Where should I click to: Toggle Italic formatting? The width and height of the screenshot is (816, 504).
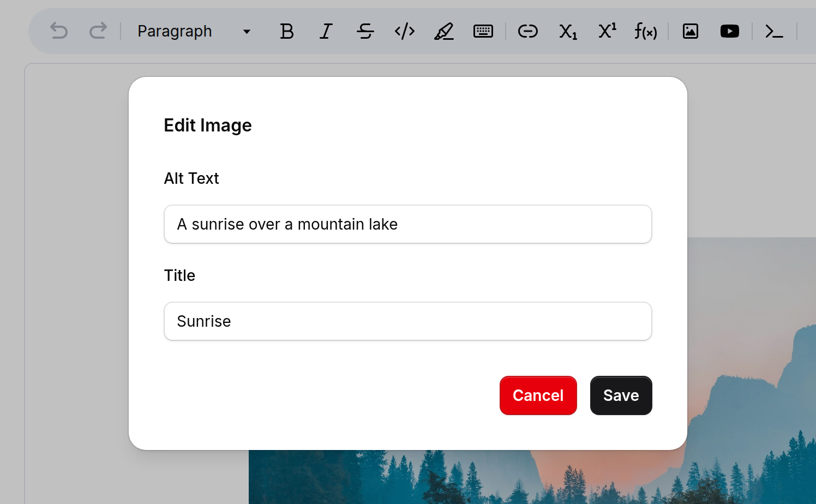pyautogui.click(x=326, y=31)
